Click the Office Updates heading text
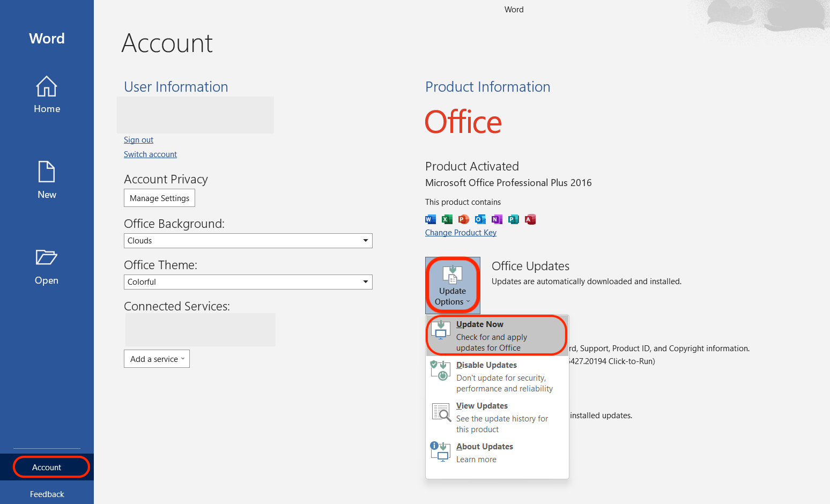Screen dimensions: 830x504 530,266
